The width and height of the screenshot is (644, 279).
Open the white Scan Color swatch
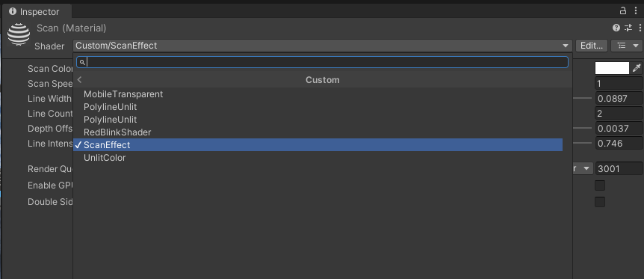pyautogui.click(x=612, y=68)
